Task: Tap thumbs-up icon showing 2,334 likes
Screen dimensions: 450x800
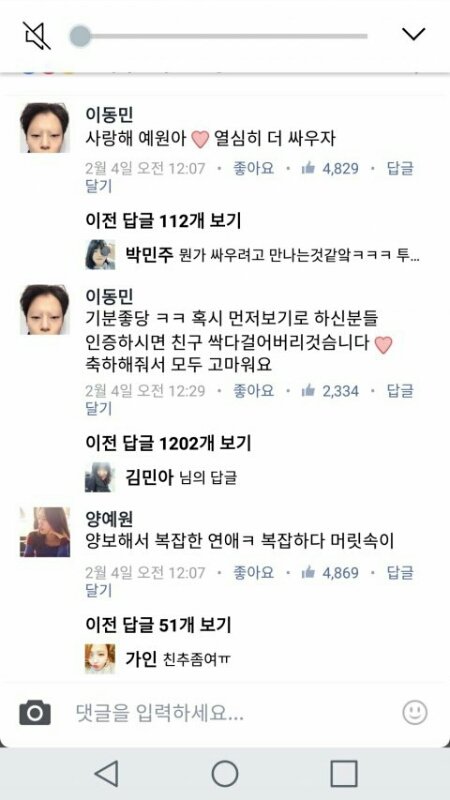Action: pos(308,391)
